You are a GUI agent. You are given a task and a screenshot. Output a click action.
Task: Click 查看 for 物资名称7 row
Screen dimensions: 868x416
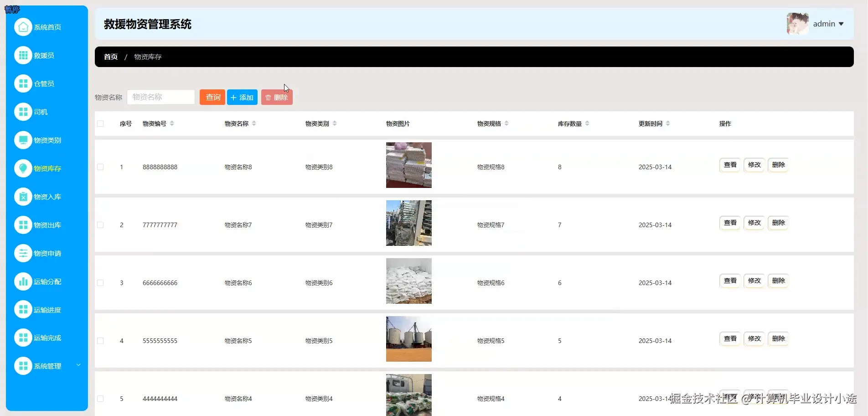coord(730,223)
